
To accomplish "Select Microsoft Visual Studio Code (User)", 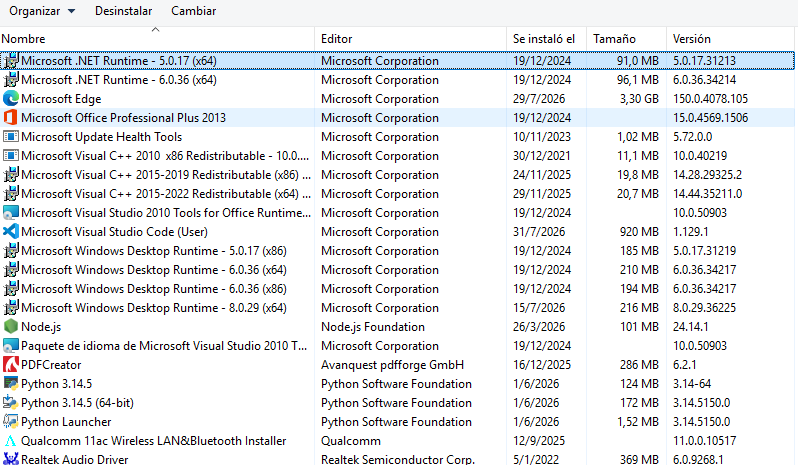I will pyautogui.click(x=115, y=231).
